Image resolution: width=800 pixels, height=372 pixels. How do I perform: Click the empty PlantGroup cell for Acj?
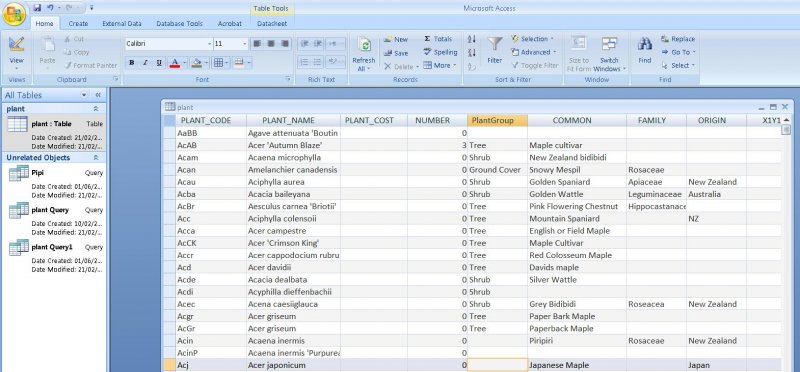pos(497,365)
